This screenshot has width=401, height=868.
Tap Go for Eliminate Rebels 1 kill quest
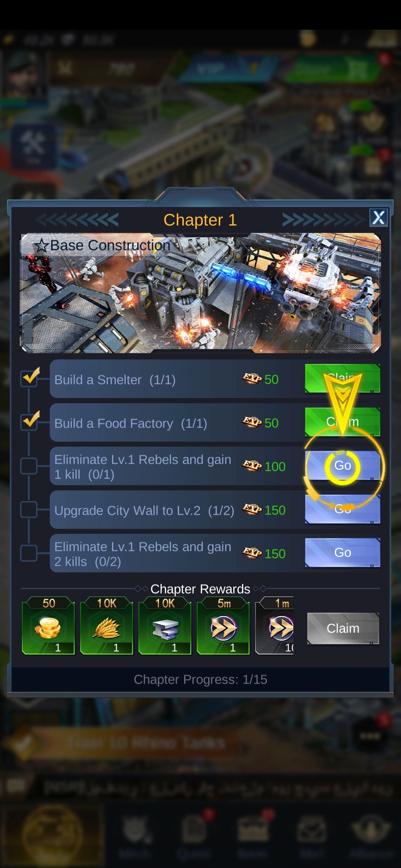[342, 466]
